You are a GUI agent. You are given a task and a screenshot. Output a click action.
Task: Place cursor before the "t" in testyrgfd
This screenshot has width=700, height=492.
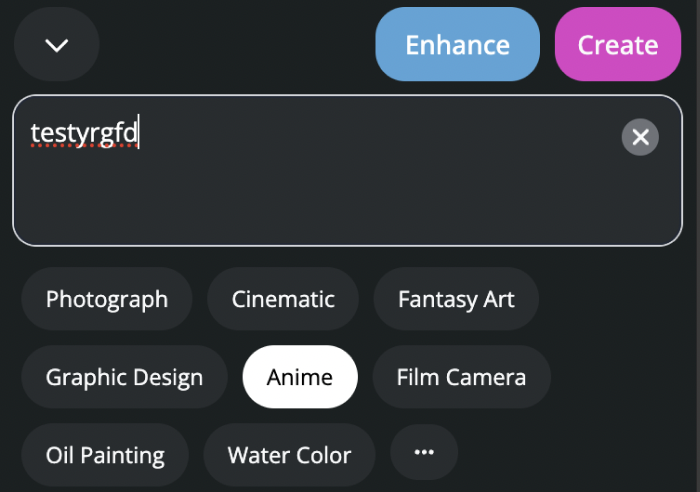31,132
